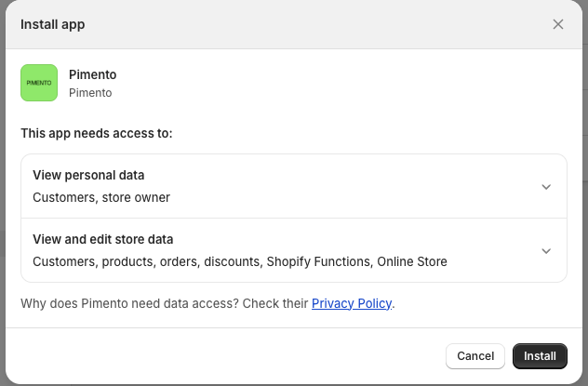The image size is (588, 386).
Task: Expand the View personal data chevron
Action: click(546, 187)
